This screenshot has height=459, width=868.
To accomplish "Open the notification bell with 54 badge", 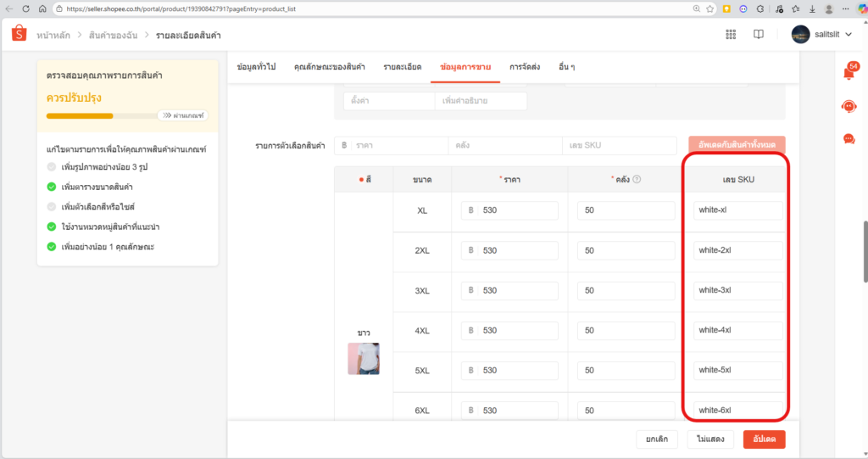I will pyautogui.click(x=849, y=72).
